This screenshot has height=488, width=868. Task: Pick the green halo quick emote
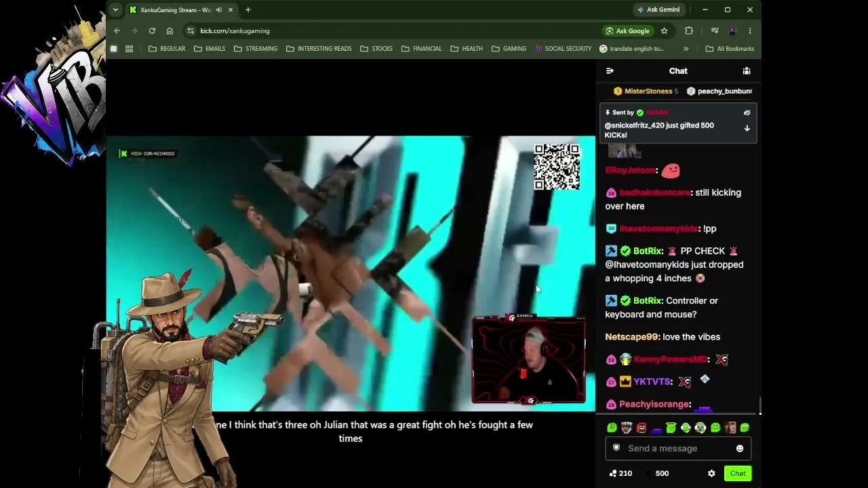[671, 428]
